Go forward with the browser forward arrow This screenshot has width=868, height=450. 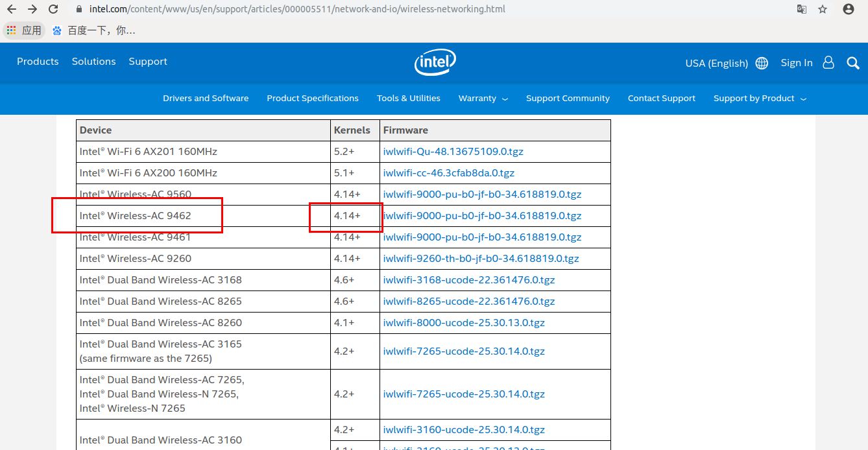[x=32, y=9]
